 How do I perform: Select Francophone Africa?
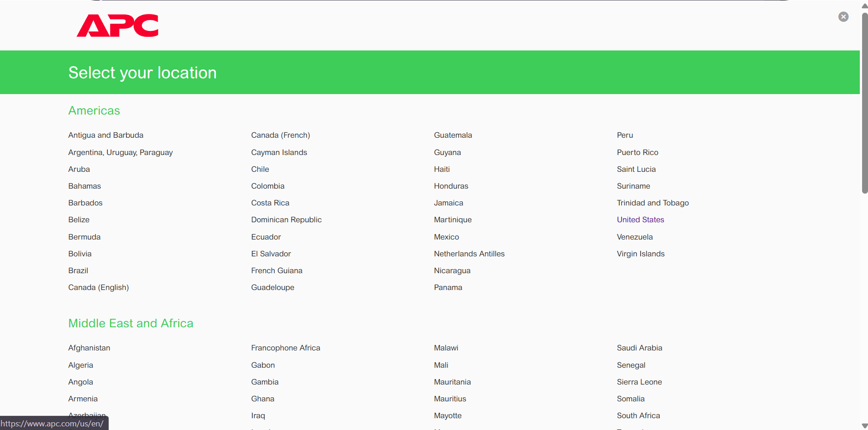(x=286, y=348)
